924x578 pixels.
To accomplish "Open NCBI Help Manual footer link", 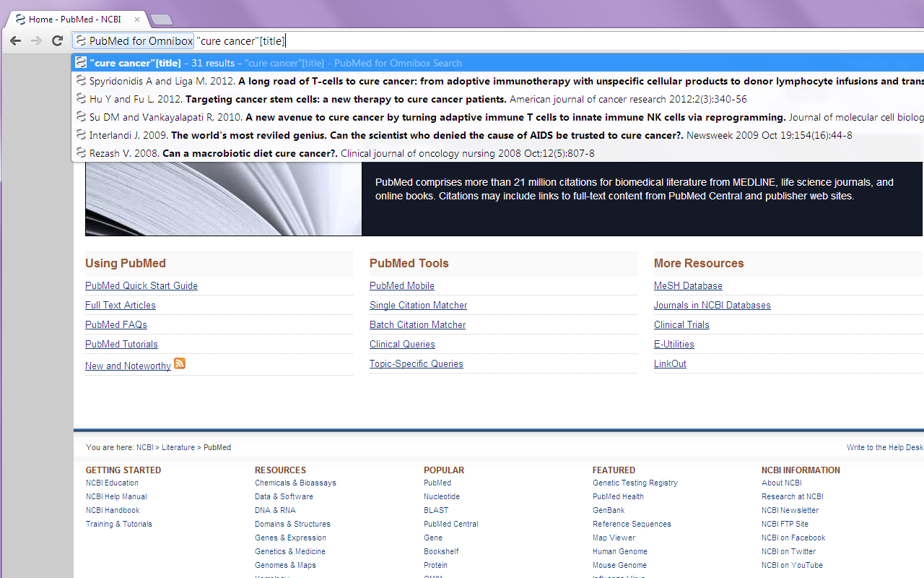I will (x=116, y=496).
